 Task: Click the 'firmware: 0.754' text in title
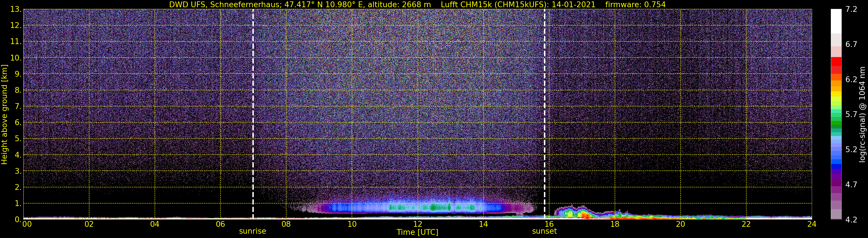(636, 4)
